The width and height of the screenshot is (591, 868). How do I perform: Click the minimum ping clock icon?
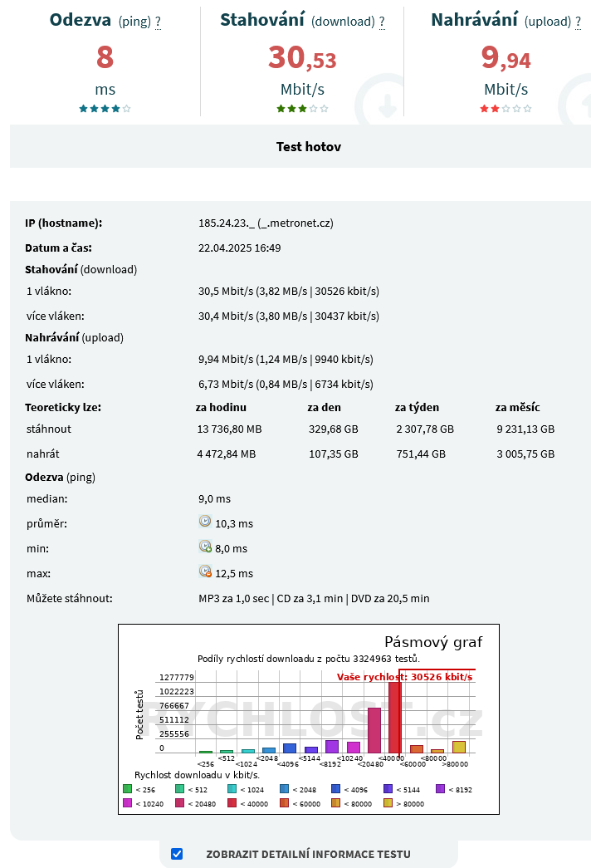(205, 547)
